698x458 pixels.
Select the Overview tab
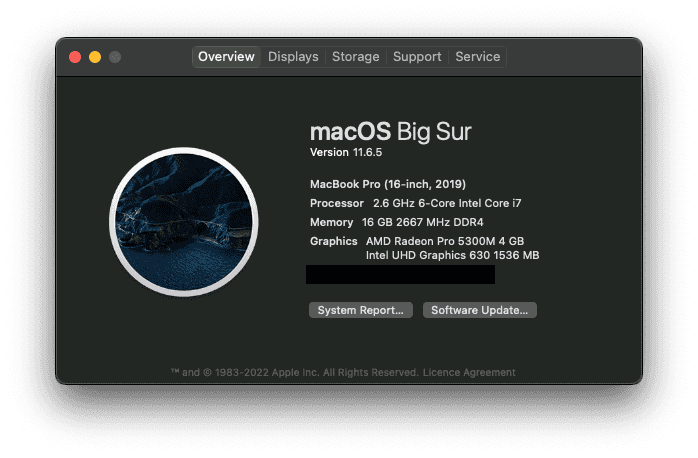click(226, 57)
